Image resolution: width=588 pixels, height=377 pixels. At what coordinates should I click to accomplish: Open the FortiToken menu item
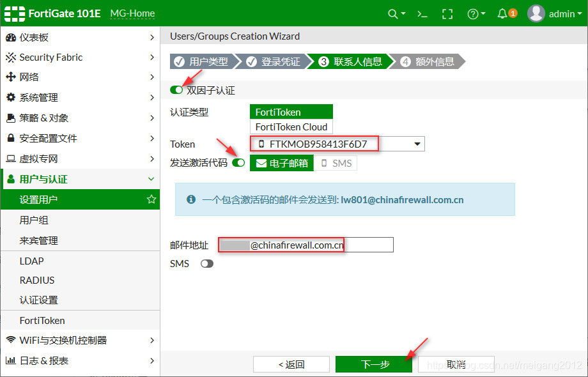tap(81, 320)
